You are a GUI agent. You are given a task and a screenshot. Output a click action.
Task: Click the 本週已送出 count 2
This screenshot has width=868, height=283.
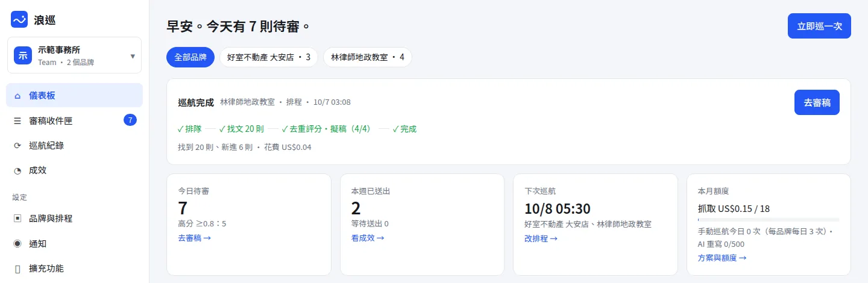coord(356,208)
